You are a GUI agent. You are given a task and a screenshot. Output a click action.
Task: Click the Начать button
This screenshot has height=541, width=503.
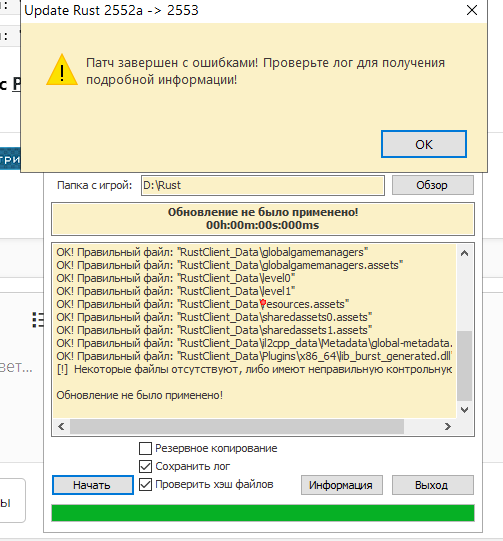[x=93, y=485]
